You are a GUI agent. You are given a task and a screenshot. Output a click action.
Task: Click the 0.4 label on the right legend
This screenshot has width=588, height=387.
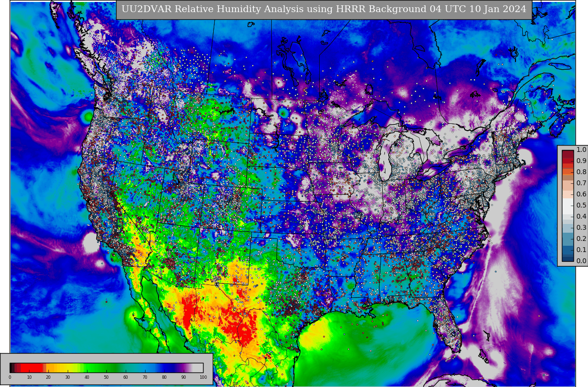point(581,216)
